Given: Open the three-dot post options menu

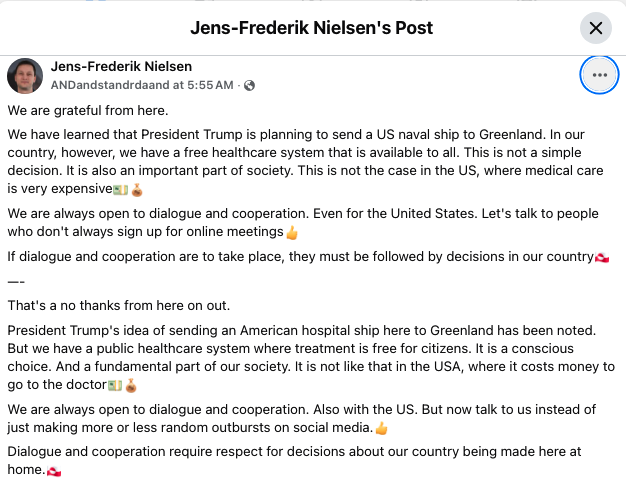Looking at the screenshot, I should click(599, 75).
